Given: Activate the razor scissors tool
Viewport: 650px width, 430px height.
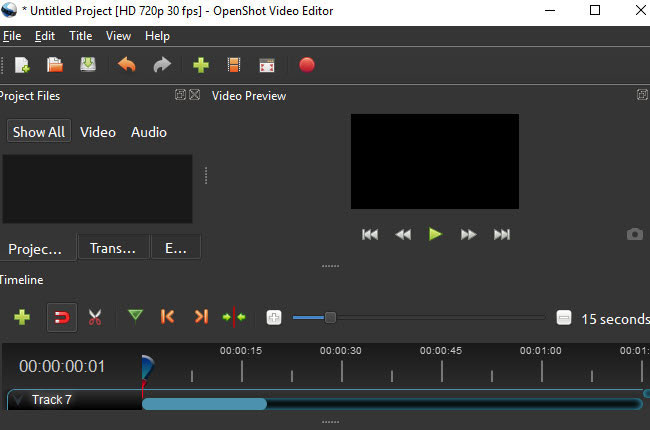Looking at the screenshot, I should pos(95,318).
